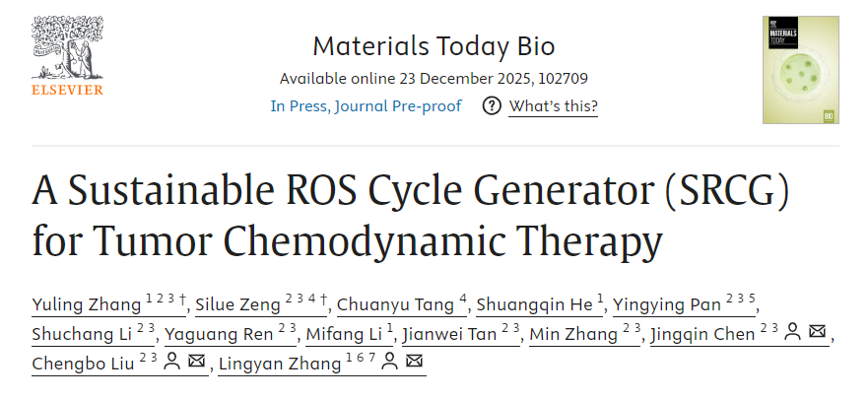Click the Materials Today Bio journal title
868x400 pixels.
coord(434,46)
